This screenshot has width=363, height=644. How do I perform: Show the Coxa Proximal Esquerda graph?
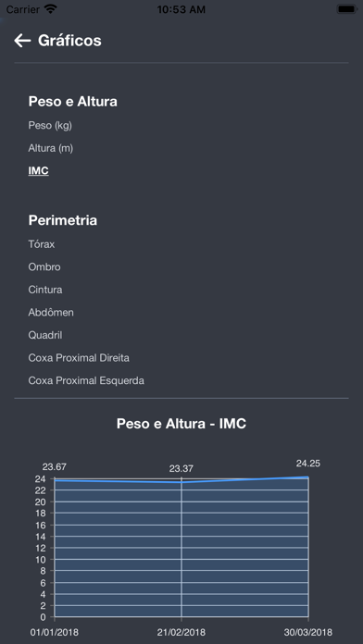pyautogui.click(x=86, y=380)
